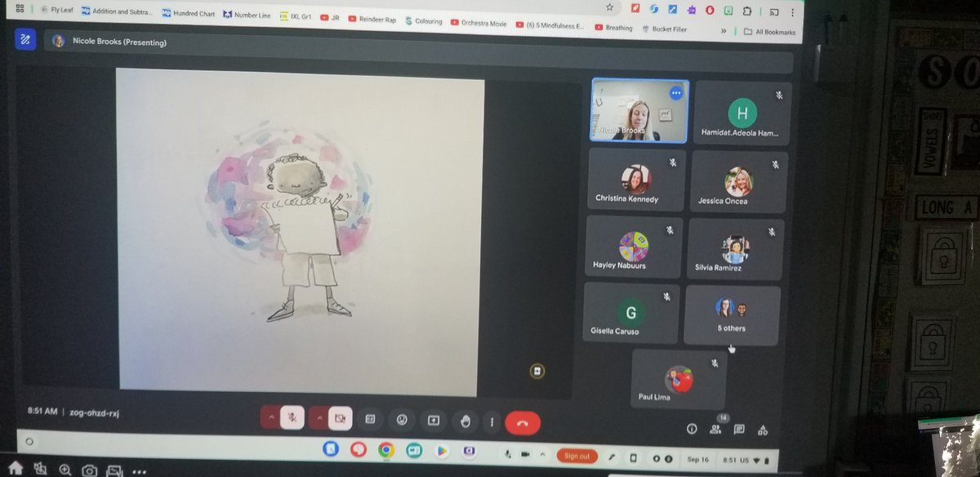Select the Nicole Brooks (Presenting) label

119,42
